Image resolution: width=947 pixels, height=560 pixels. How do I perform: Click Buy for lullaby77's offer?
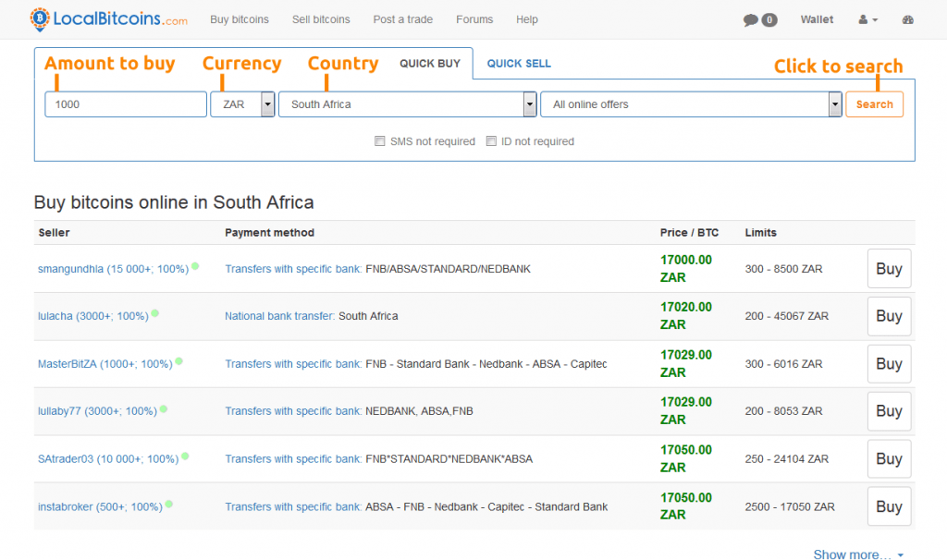889,411
